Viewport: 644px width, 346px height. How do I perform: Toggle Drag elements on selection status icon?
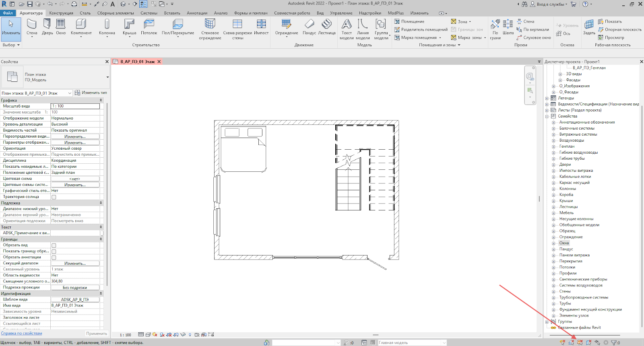pyautogui.click(x=597, y=342)
